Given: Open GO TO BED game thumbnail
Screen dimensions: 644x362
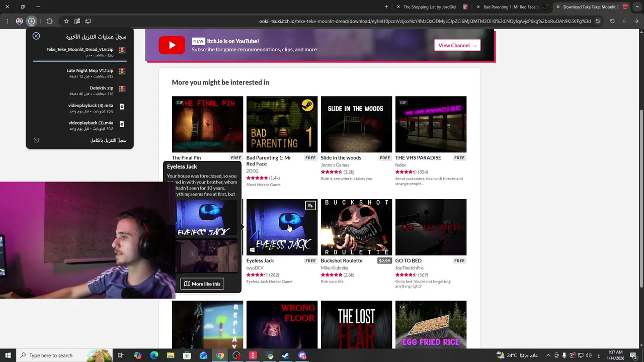Looking at the screenshot, I should pos(431,227).
